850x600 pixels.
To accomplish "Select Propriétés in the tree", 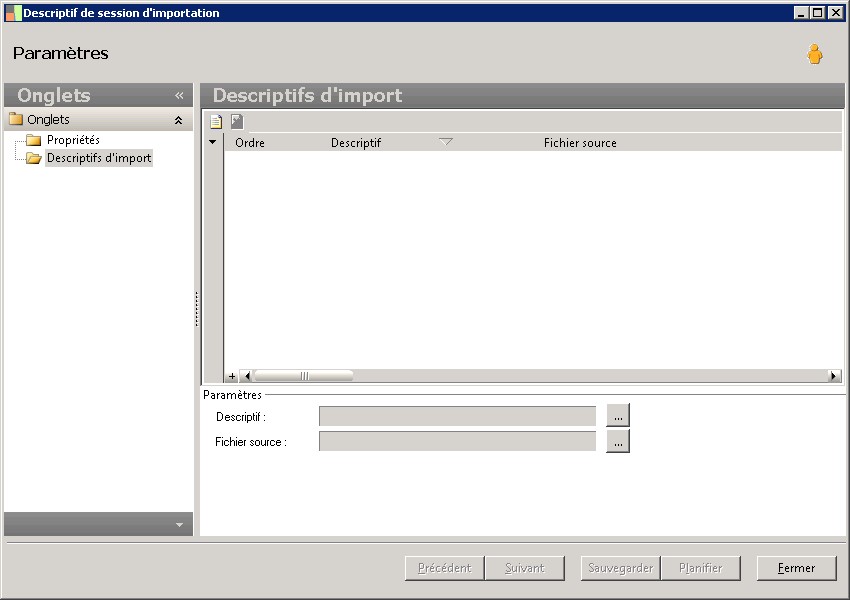I will [73, 140].
